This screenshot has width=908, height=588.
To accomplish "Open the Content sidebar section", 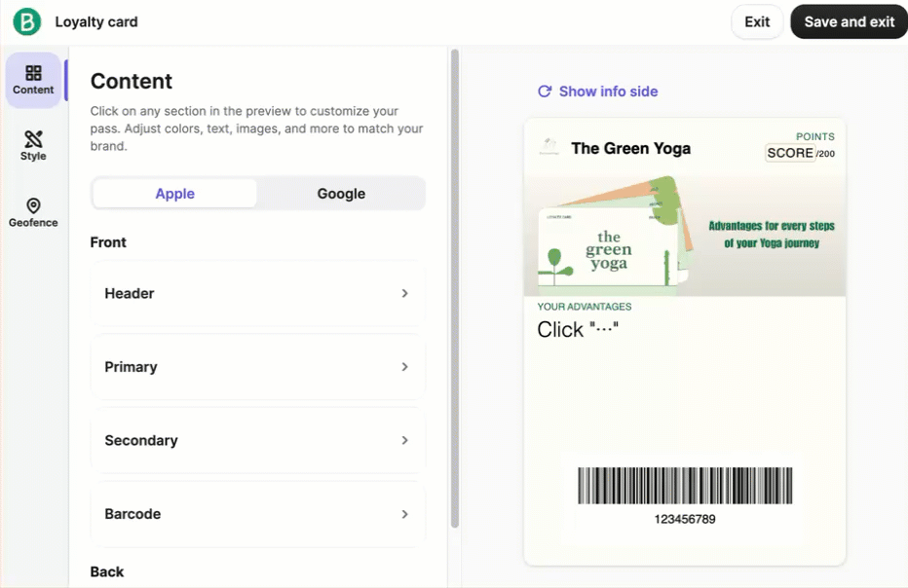I will pos(33,81).
